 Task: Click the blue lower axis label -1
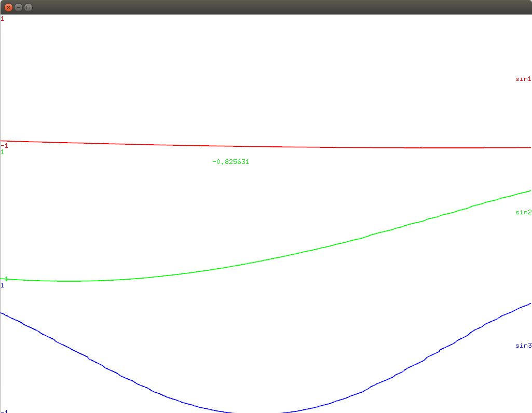tap(4, 411)
